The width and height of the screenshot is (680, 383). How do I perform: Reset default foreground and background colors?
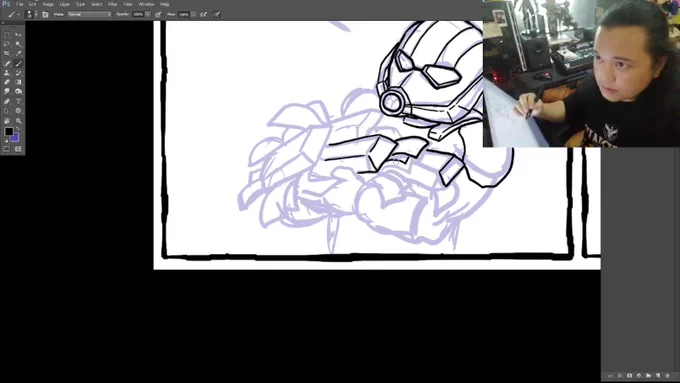coord(6,141)
